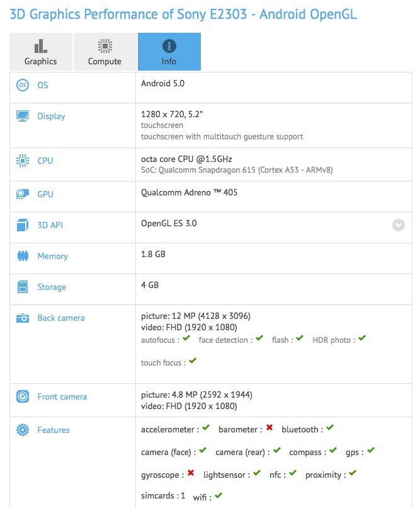Switch to the Compute tab

pos(105,52)
